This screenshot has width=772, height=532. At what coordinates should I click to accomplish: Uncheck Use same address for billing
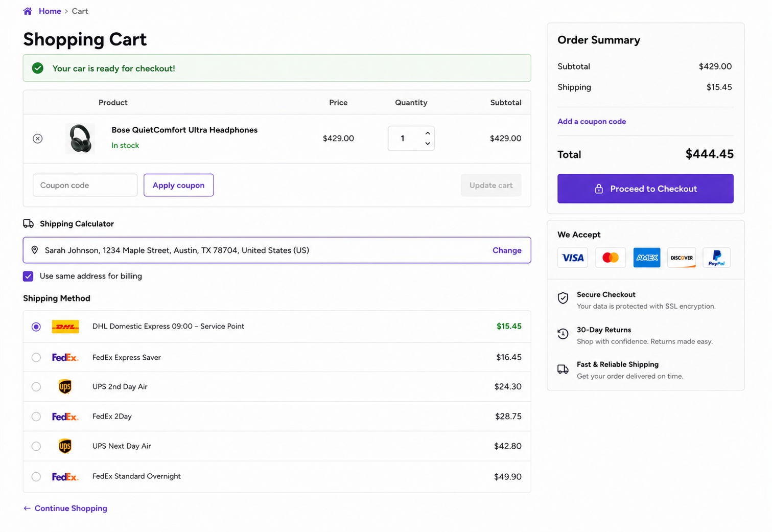(x=28, y=276)
